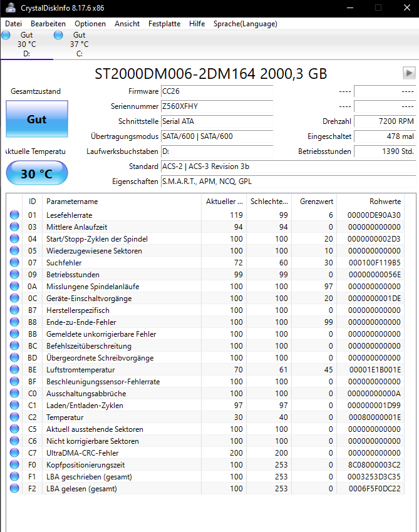Click the Übertragungsmodus field SATA/600
This screenshot has height=532, width=419.
217,136
